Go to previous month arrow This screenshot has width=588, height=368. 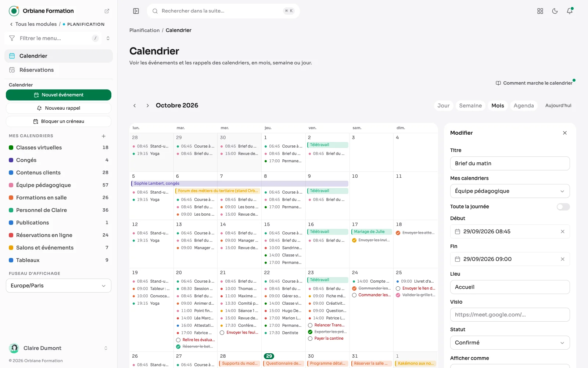click(135, 106)
